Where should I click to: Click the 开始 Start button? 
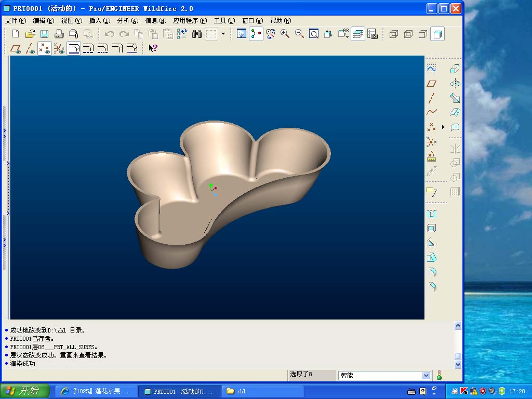24,391
